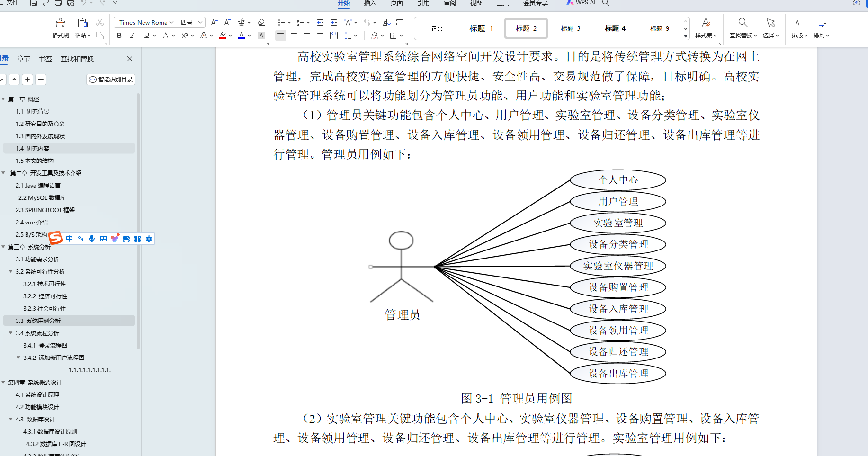The width and height of the screenshot is (868, 456).
Task: Collapse 3.2 系统可行性分析 outline node
Action: pyautogui.click(x=11, y=271)
